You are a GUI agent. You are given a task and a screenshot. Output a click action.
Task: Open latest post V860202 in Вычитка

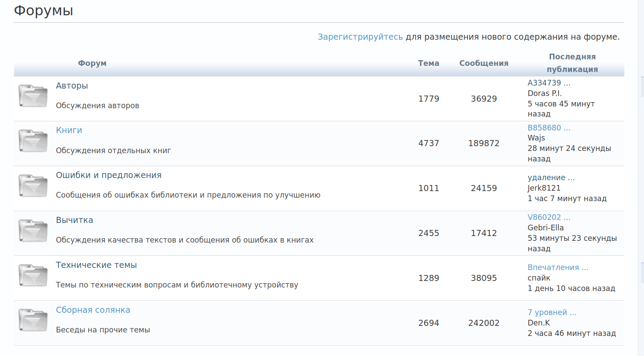548,217
